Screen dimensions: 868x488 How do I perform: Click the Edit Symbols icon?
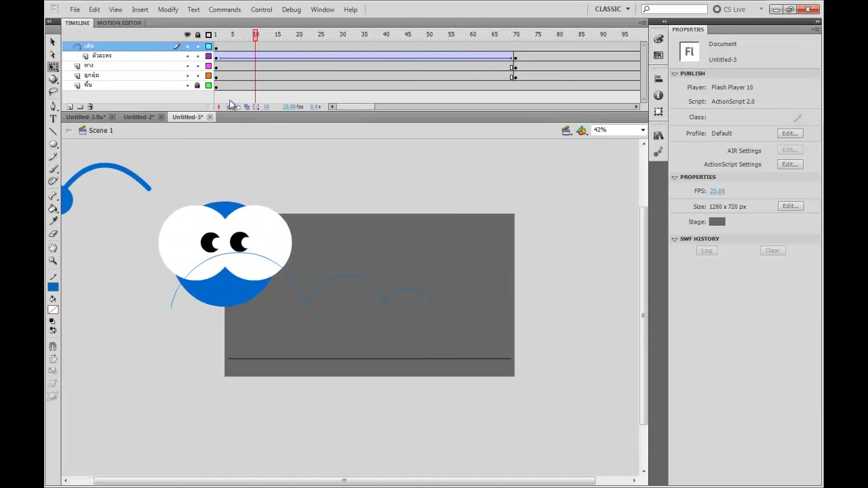click(x=581, y=130)
